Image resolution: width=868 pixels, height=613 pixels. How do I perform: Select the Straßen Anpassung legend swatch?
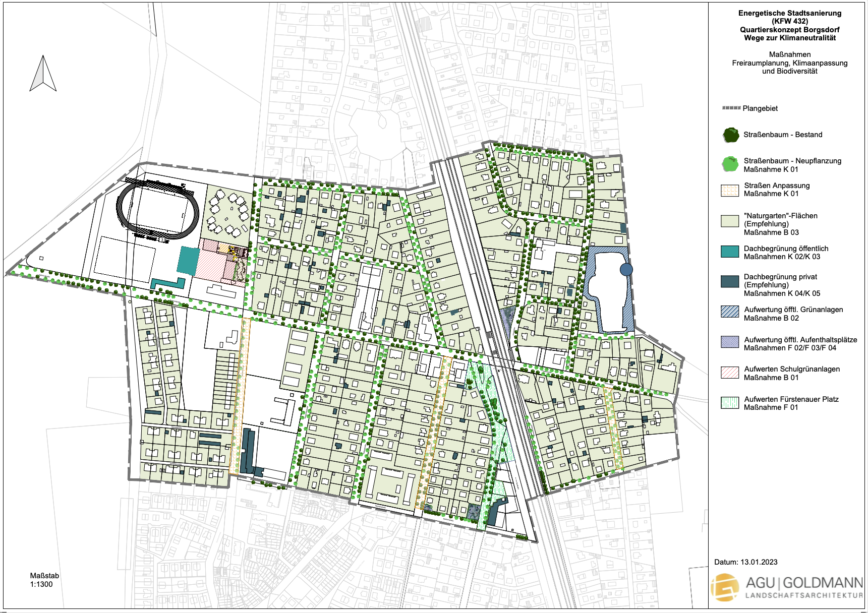click(x=730, y=190)
